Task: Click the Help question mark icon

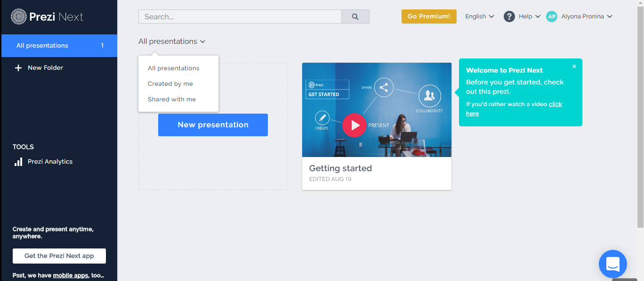Action: point(509,16)
